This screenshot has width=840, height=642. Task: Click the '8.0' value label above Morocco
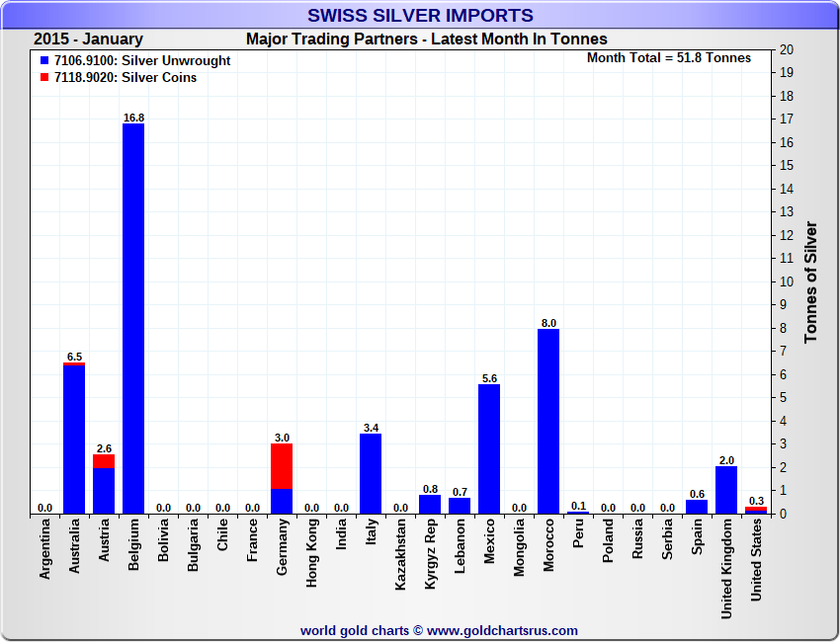pos(548,323)
